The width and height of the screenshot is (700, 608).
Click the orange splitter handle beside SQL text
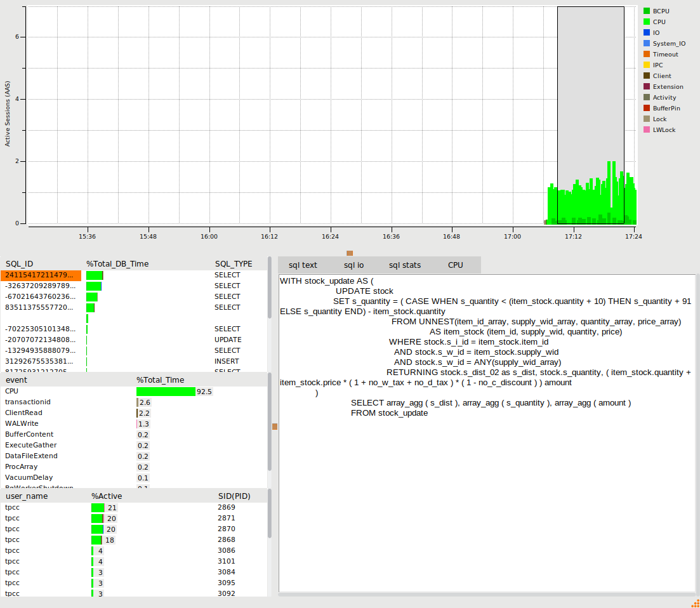(275, 426)
